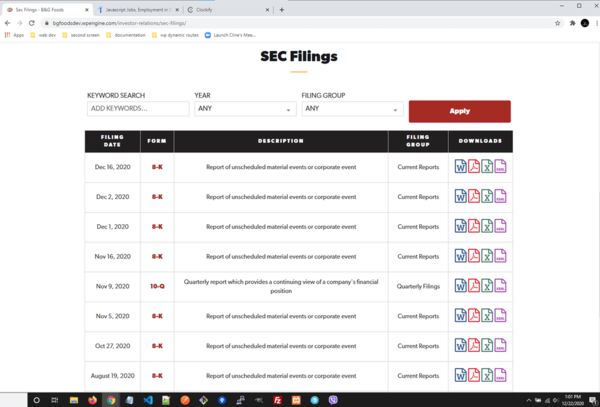Viewport: 600px width, 407px height.
Task: Open Firefox from the taskbar
Action: [92, 400]
